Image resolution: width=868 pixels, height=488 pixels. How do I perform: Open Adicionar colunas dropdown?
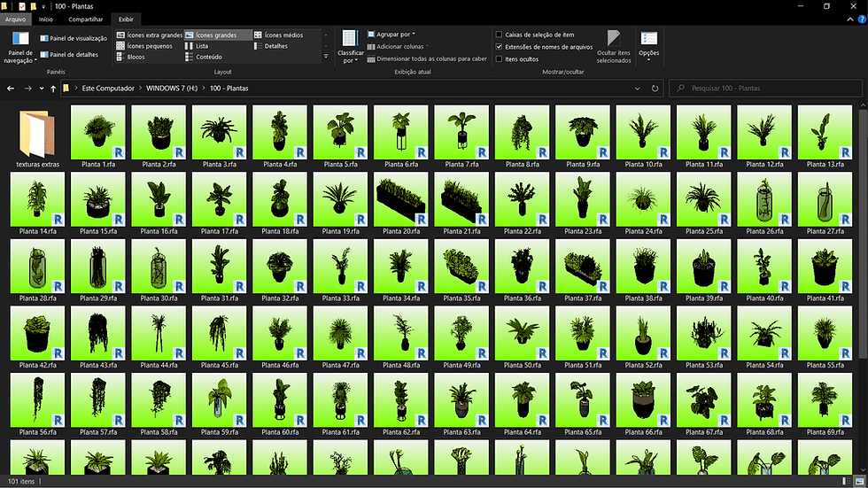click(x=398, y=46)
